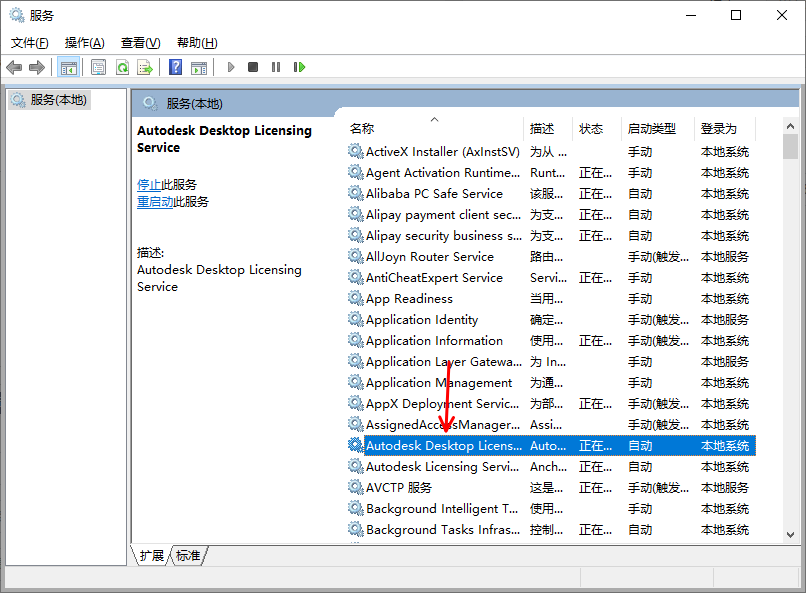The height and width of the screenshot is (593, 806).
Task: Sort by the 启动类型 column header
Action: click(x=651, y=129)
